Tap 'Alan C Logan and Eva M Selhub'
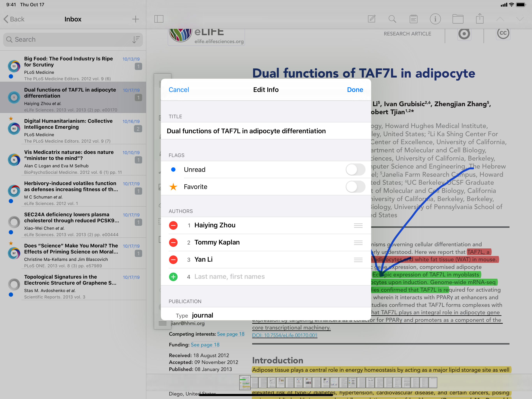 click(56, 166)
